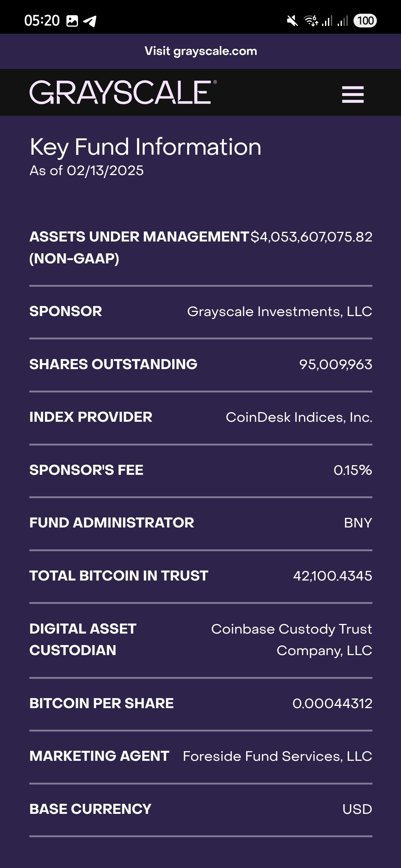Viewport: 401px width, 868px height.
Task: Tap the first cellular signal icon
Action: (x=327, y=21)
